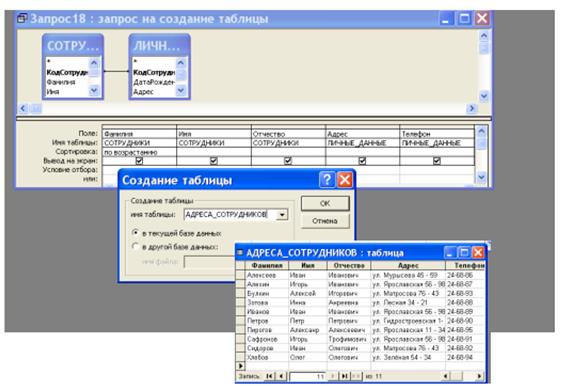Open the имя таблицы dropdown arrow

point(282,215)
